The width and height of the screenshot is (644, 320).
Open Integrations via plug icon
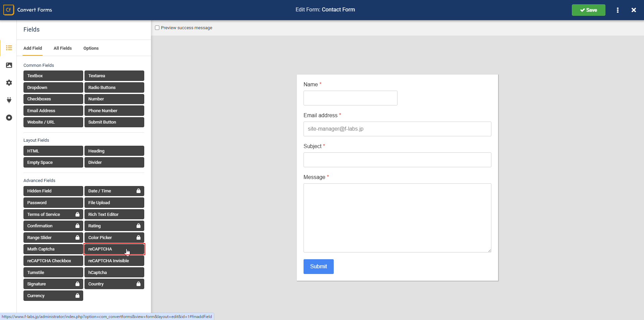point(9,100)
